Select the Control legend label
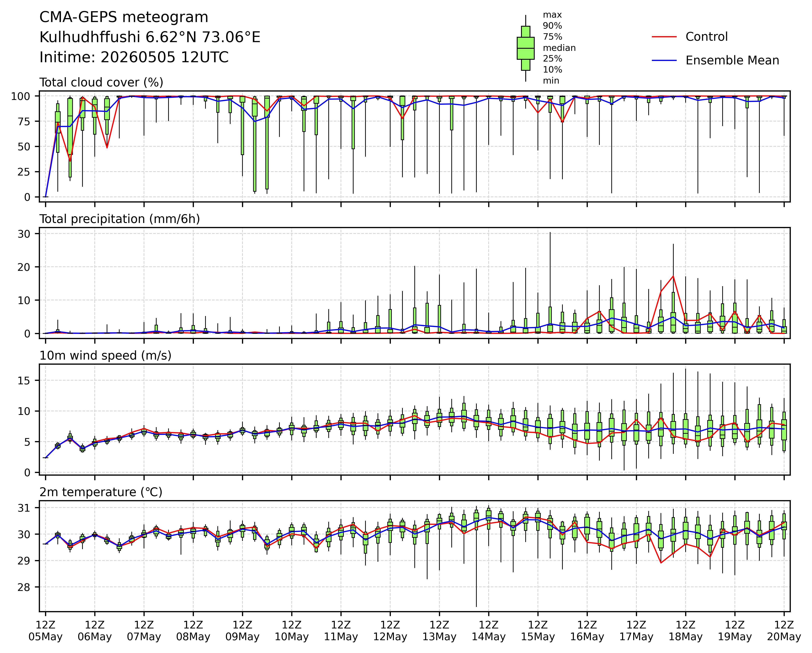This screenshot has height=653, width=812. 707,37
